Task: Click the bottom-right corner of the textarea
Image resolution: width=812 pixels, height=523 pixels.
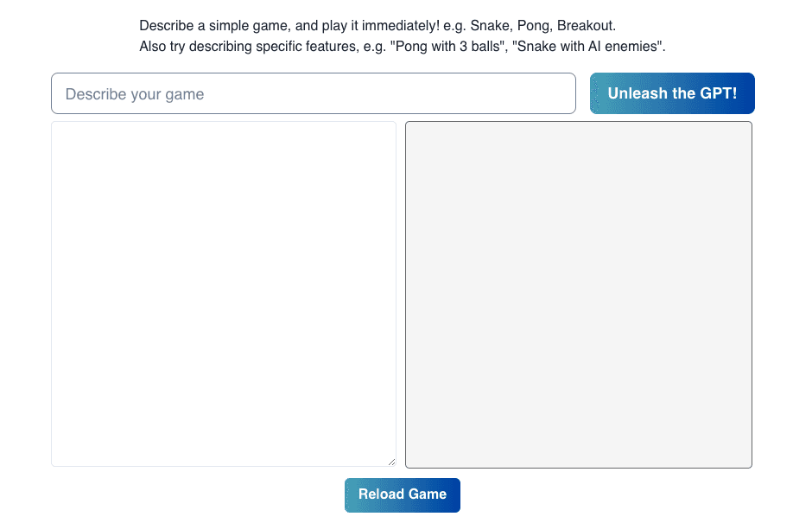Action: click(x=391, y=462)
